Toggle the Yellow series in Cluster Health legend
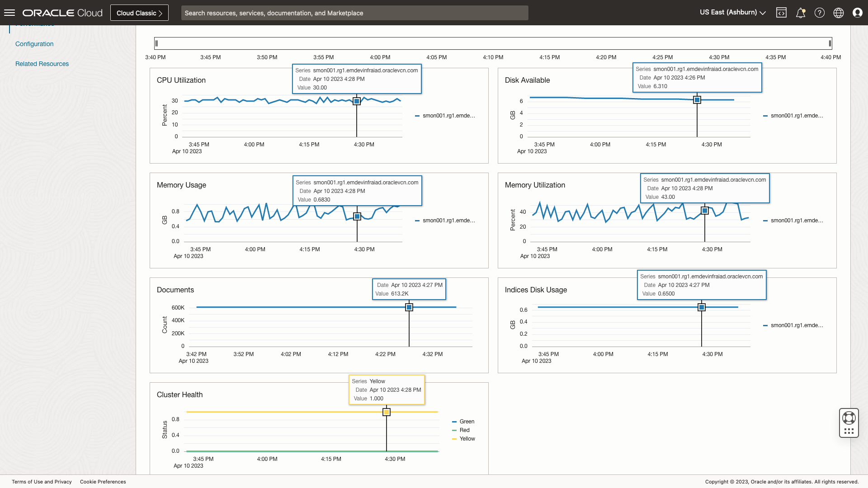The width and height of the screenshot is (868, 488). tap(467, 439)
